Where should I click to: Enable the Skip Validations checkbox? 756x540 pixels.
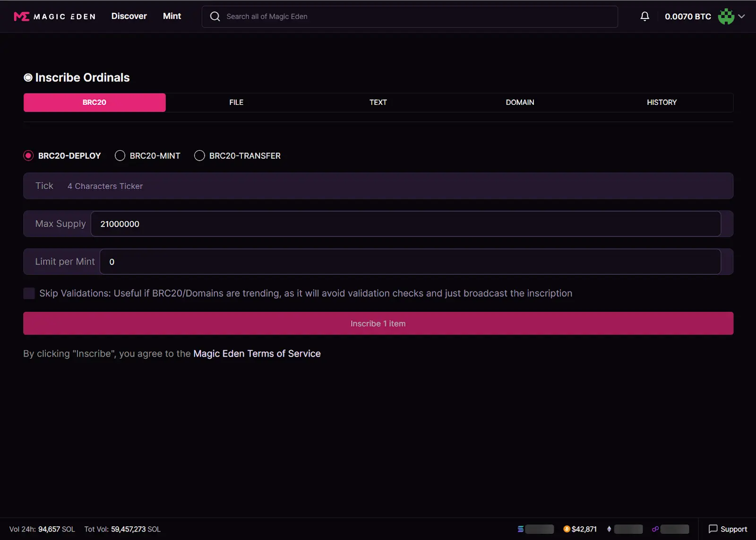(x=29, y=293)
